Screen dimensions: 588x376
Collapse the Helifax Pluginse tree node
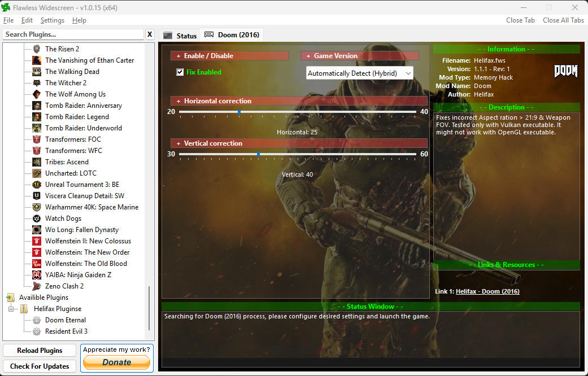click(x=11, y=309)
